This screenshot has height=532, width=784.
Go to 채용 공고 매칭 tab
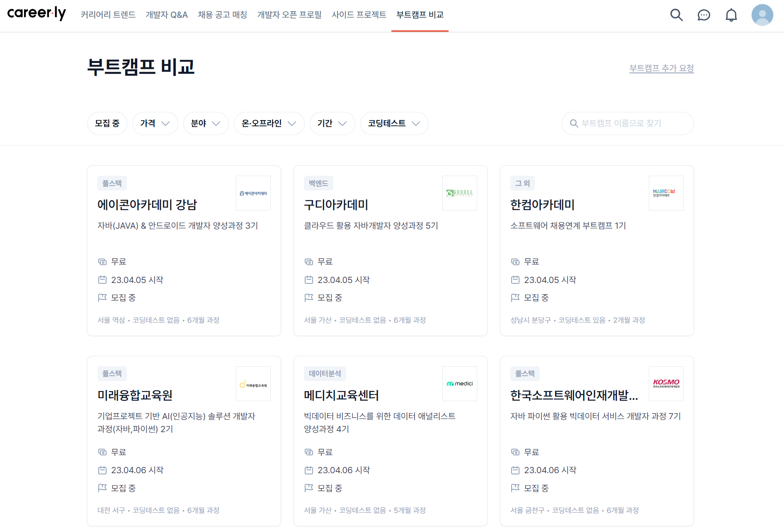pyautogui.click(x=222, y=15)
